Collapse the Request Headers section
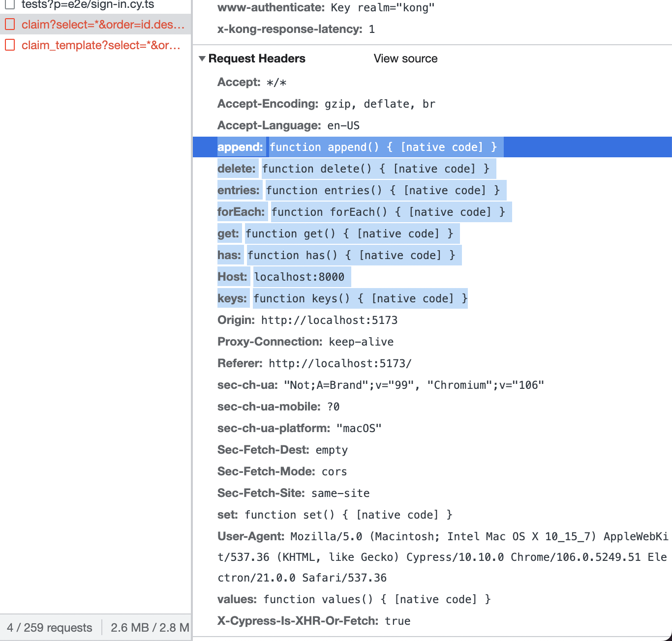Screen dimensions: 672x641 click(202, 58)
